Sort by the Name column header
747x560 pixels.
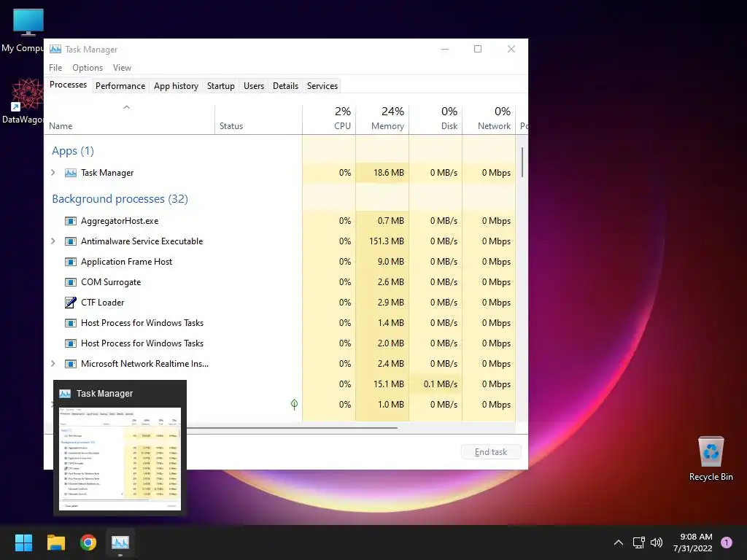130,119
